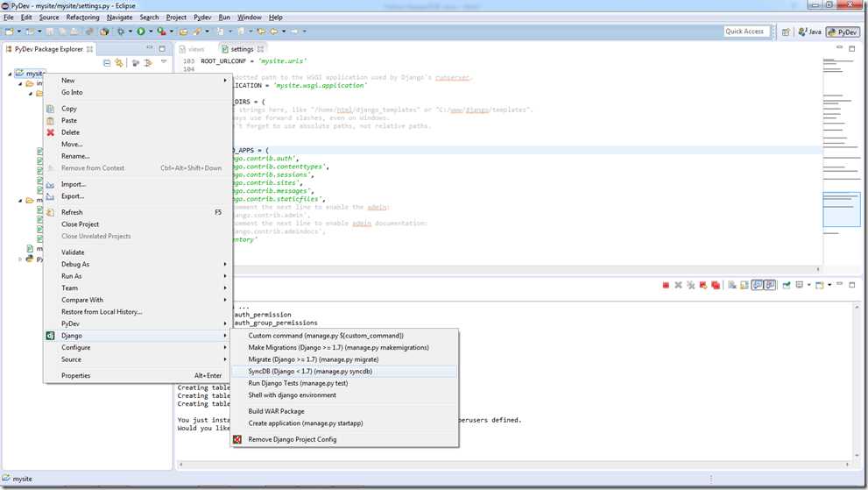Choose Build WAR Package

(x=343, y=411)
